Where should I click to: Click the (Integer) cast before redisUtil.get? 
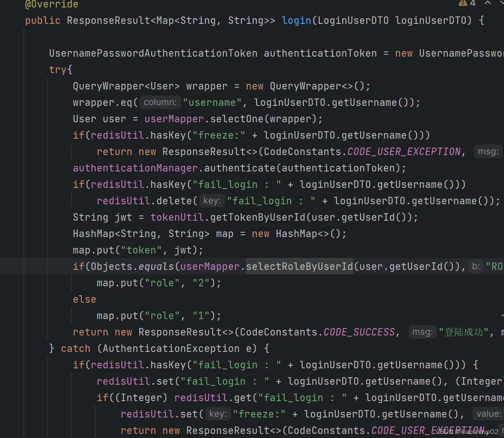pos(141,398)
